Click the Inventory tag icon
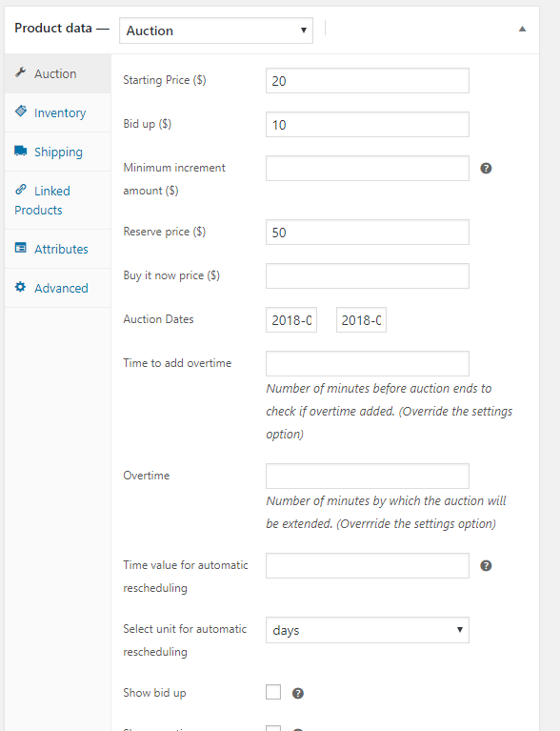Screen dimensions: 560x731 (21, 111)
